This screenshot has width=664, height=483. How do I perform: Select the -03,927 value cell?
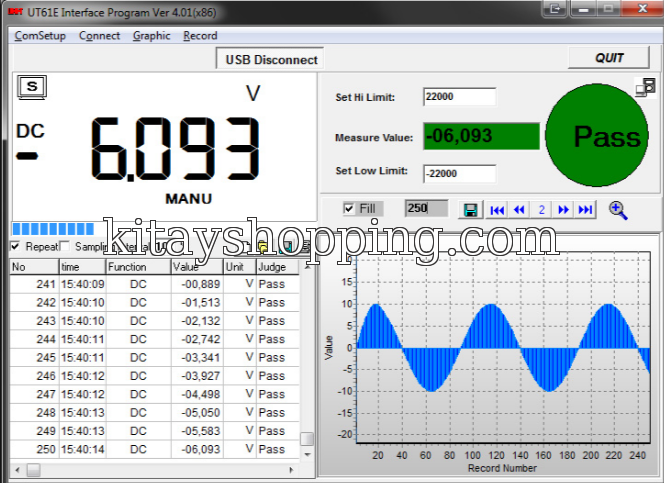[197, 376]
